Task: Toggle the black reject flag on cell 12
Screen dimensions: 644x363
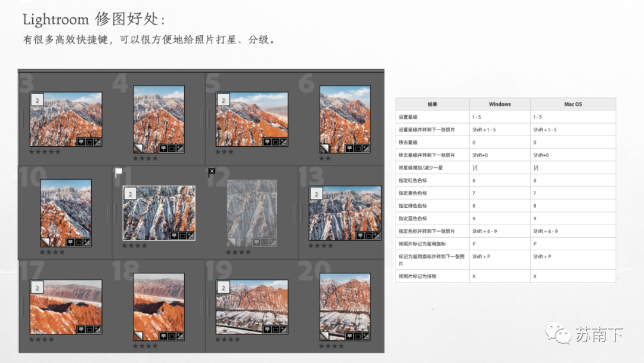Action: tap(212, 172)
